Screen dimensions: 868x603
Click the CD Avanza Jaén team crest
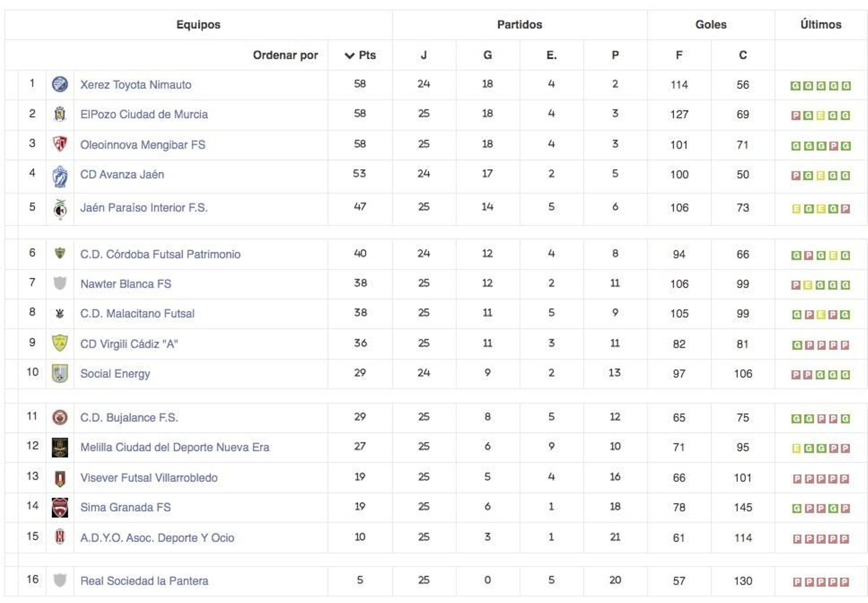click(x=60, y=176)
